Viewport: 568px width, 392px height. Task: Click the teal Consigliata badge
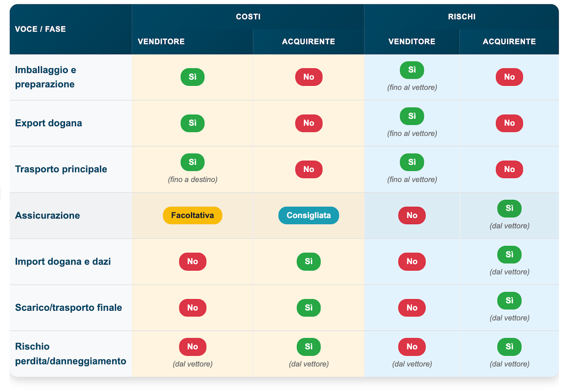point(308,215)
